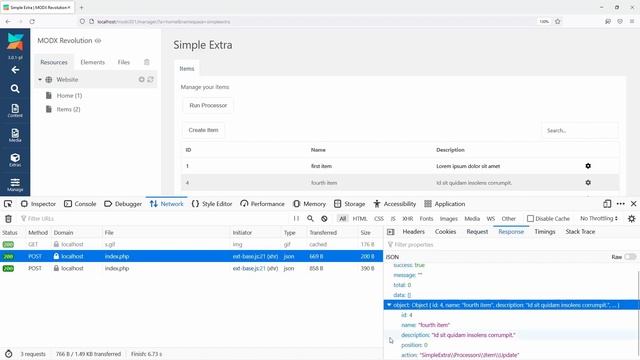This screenshot has height=360, width=640.
Task: Open the Items tab in Simple Extra
Action: click(x=187, y=69)
